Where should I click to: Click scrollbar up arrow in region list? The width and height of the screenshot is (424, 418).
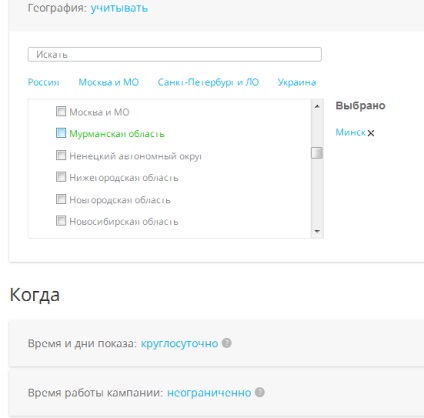click(317, 106)
